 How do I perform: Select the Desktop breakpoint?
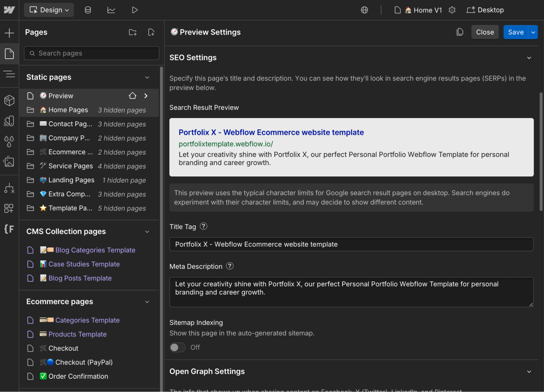(485, 10)
